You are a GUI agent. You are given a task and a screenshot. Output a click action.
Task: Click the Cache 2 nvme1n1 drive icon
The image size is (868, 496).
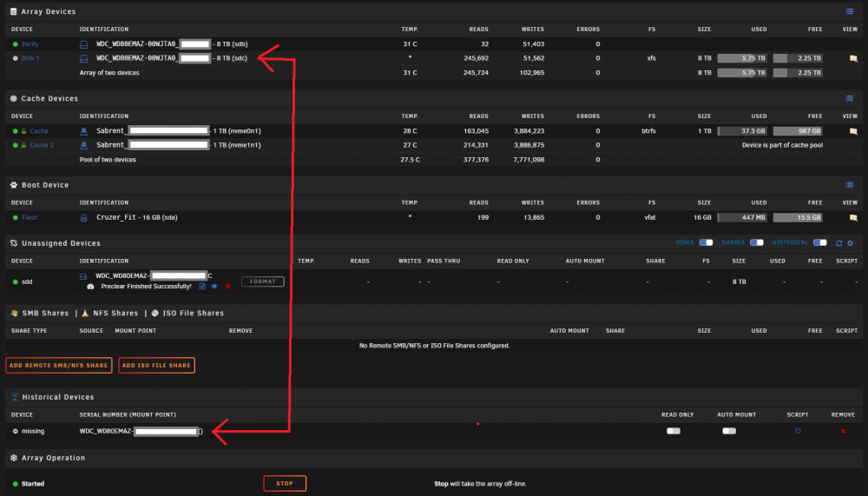point(83,145)
